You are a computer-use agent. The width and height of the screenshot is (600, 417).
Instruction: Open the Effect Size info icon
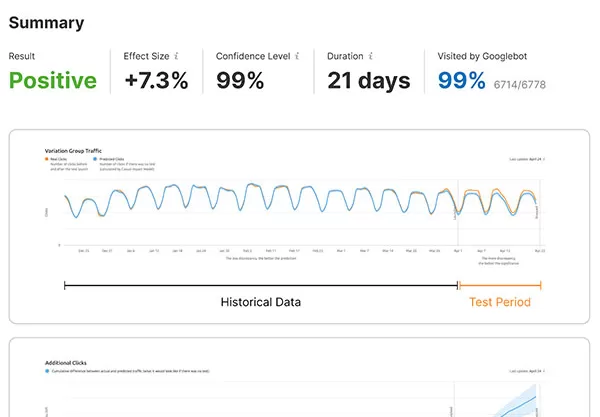pos(176,56)
